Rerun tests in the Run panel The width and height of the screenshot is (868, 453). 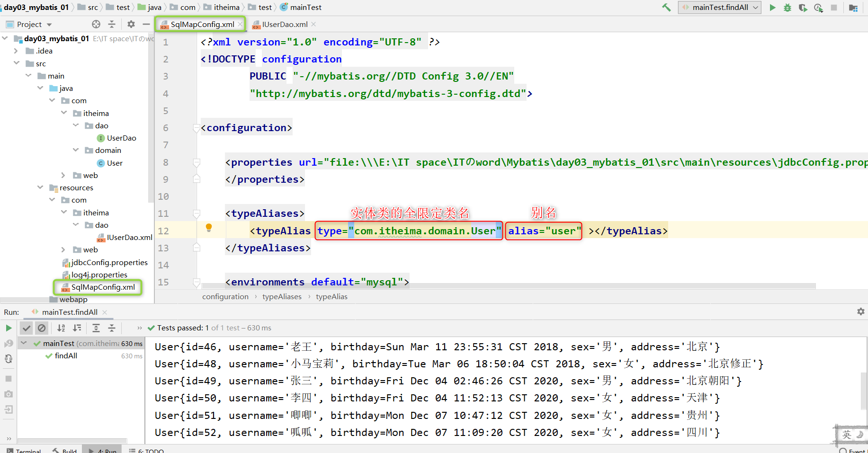click(9, 328)
